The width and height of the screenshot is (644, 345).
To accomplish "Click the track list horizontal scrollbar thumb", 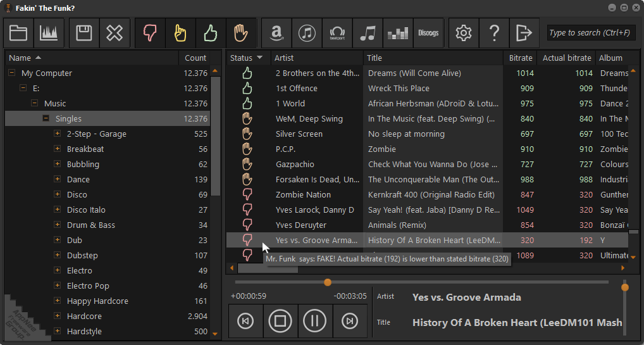I will (x=268, y=268).
